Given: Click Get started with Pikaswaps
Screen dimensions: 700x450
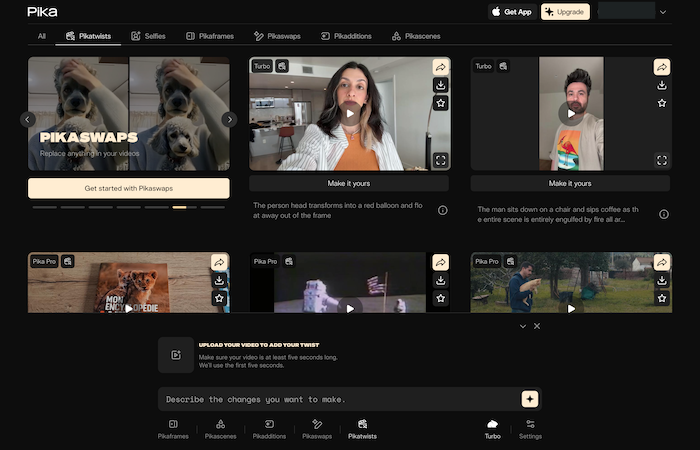Looking at the screenshot, I should click(x=129, y=188).
